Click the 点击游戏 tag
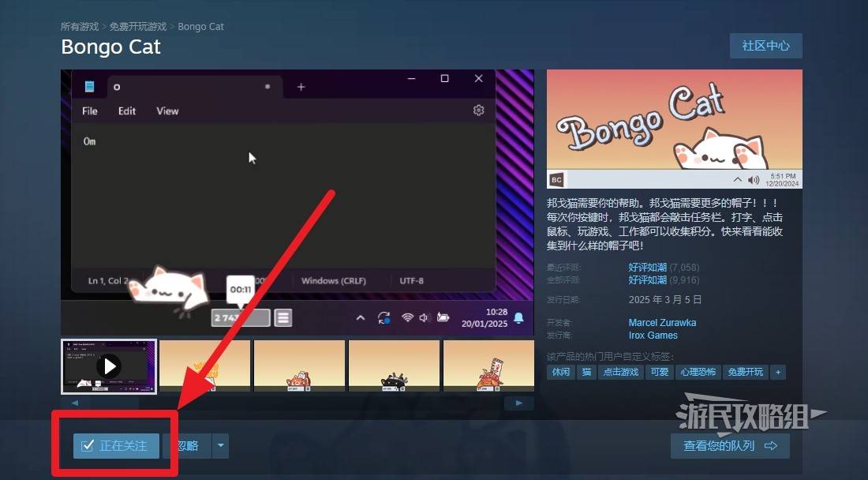 point(620,372)
